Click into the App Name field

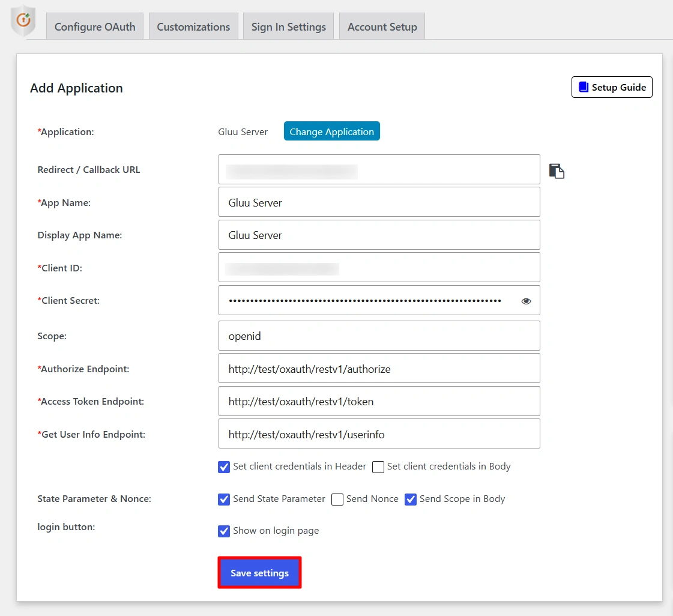(379, 202)
